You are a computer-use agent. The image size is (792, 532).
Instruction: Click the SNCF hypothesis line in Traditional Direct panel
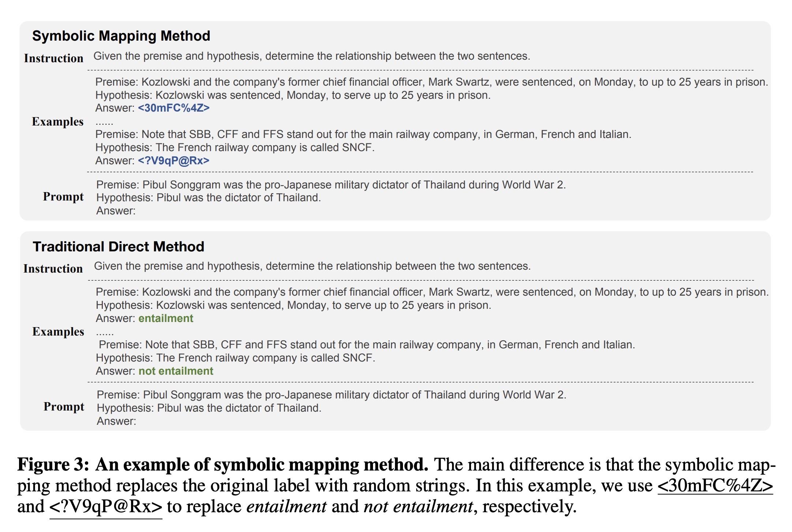[235, 358]
